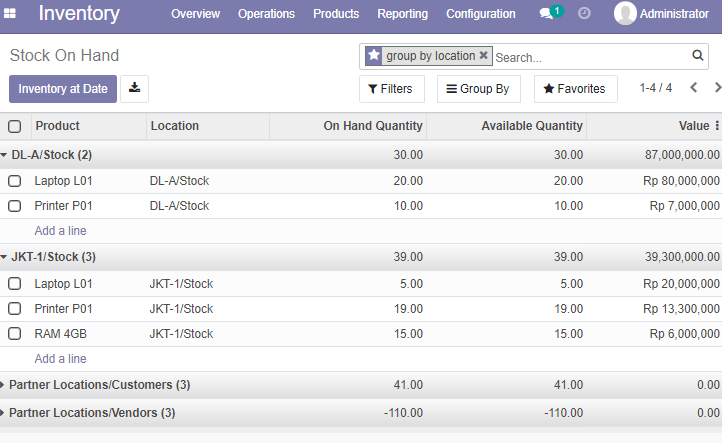Screen dimensions: 722x443
Task: Open optional columns menu by Value header
Action: click(717, 126)
